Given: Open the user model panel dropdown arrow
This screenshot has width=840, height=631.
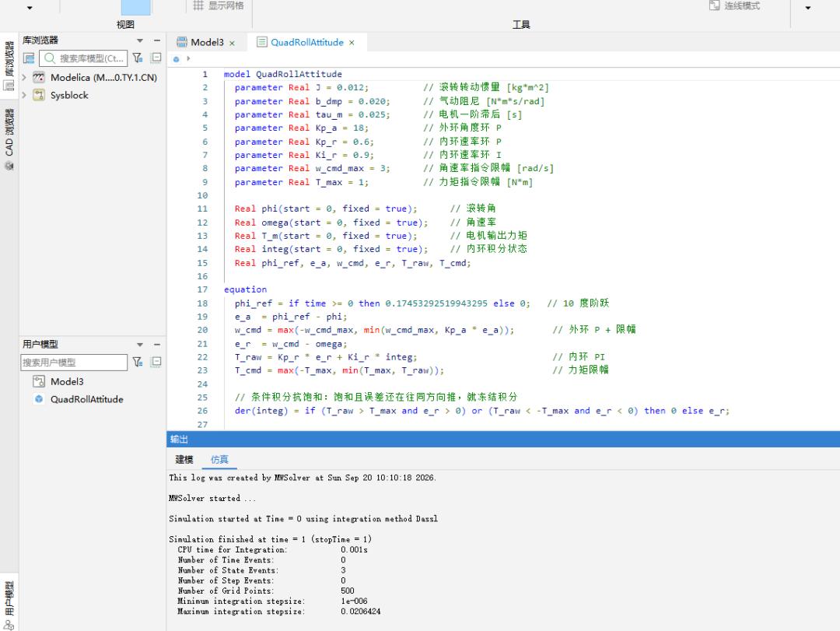Looking at the screenshot, I should [140, 345].
